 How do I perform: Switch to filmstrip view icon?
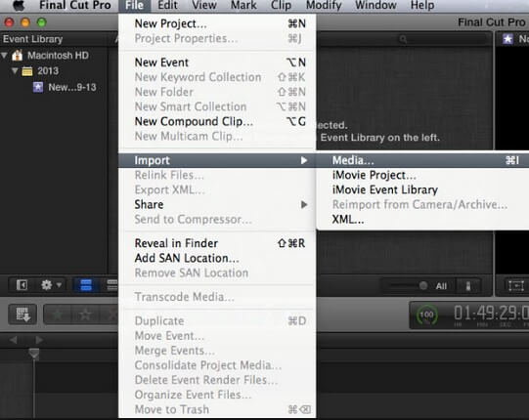tap(86, 285)
